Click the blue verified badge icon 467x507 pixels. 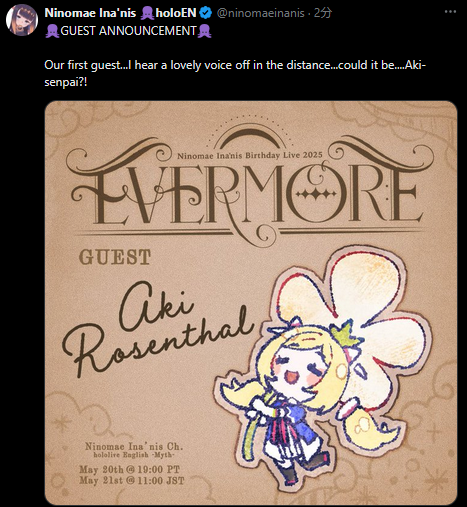tap(206, 13)
